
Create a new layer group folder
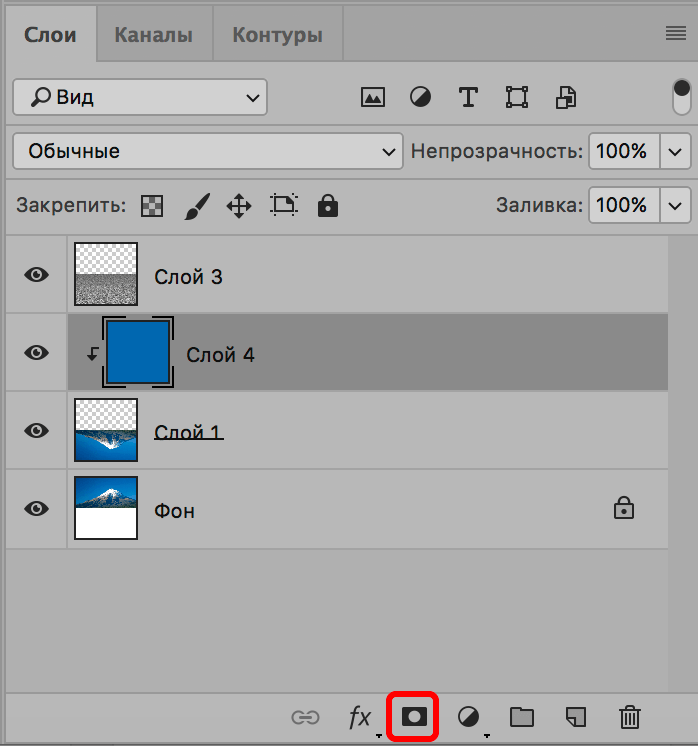[521, 716]
